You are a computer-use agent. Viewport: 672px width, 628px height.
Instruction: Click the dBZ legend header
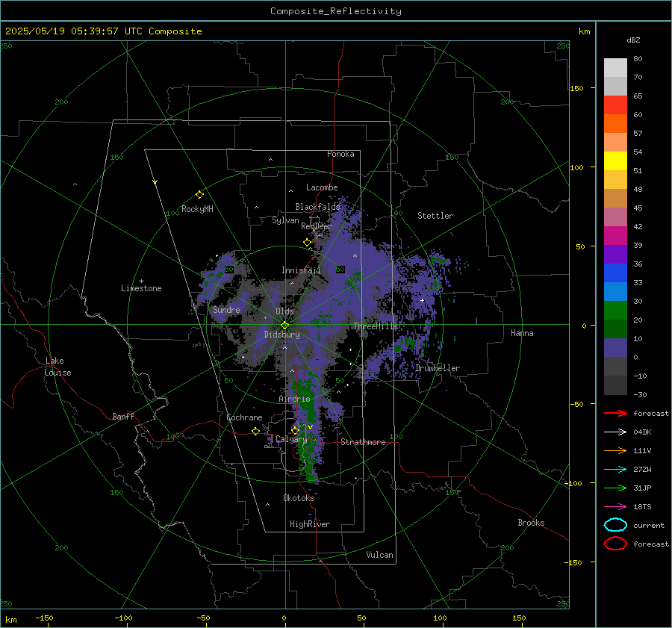click(x=633, y=40)
